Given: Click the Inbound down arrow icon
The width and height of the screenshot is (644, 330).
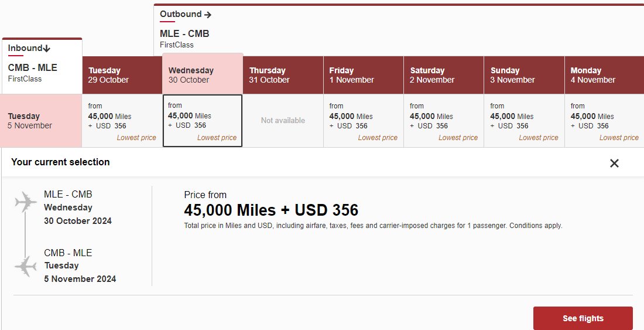Looking at the screenshot, I should 46,49.
